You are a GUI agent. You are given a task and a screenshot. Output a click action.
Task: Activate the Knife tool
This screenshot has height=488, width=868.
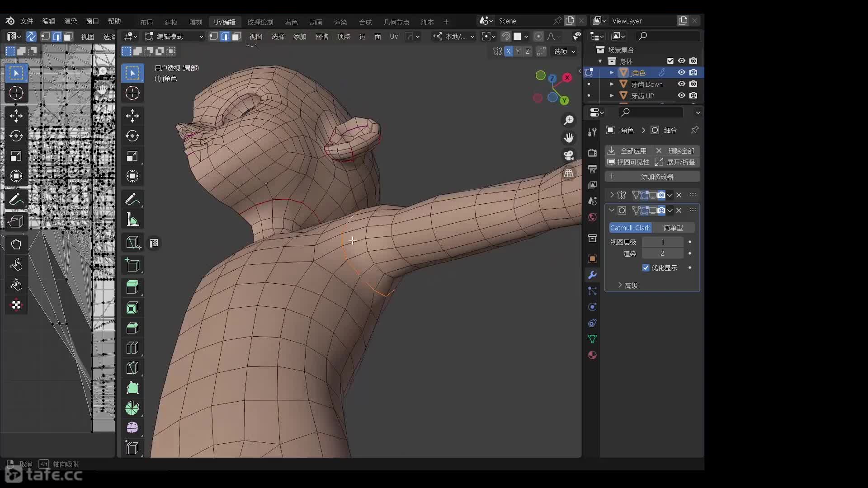(132, 368)
